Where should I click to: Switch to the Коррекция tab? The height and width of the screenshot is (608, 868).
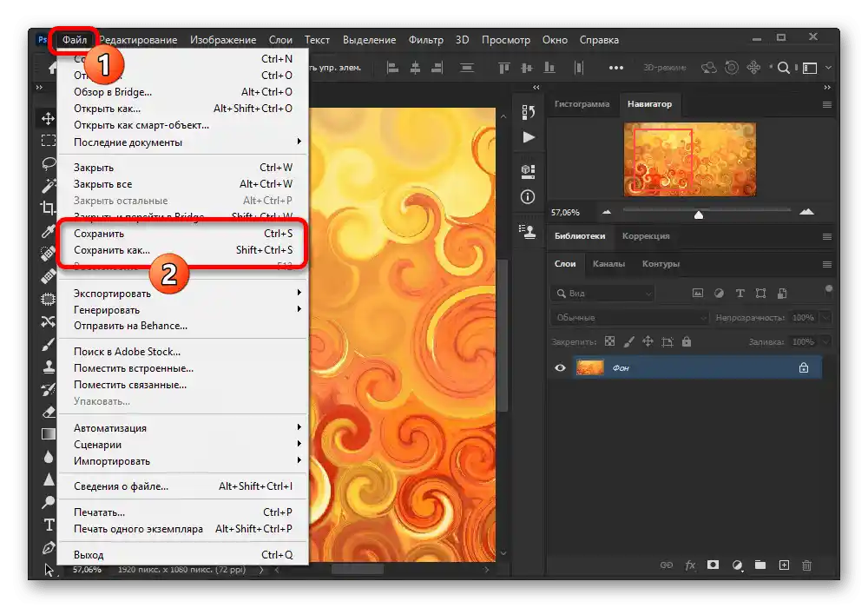coord(646,236)
